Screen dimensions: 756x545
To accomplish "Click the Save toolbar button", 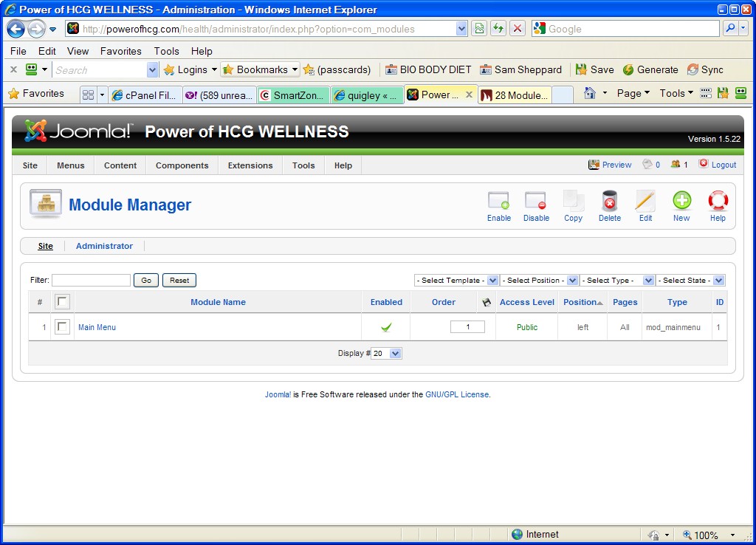I will click(595, 70).
